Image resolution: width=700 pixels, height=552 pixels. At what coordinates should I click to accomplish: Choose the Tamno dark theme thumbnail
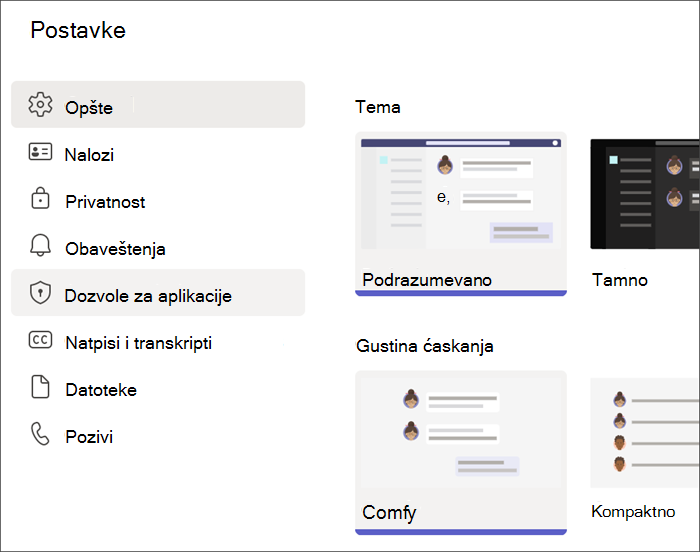pos(645,193)
